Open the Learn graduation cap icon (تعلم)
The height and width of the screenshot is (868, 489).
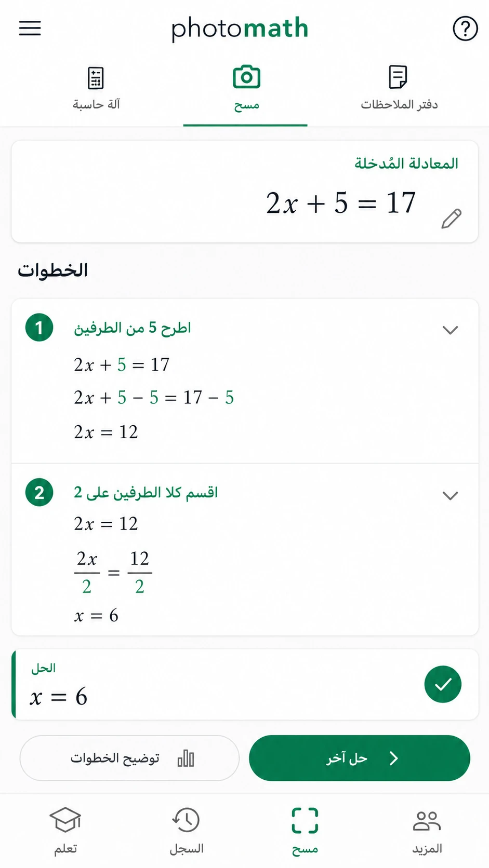(x=65, y=820)
